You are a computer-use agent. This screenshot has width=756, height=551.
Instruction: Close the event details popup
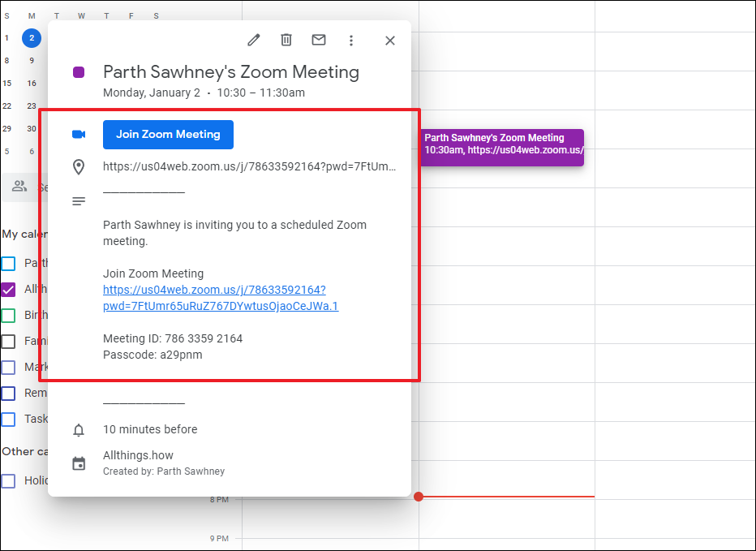pos(390,41)
